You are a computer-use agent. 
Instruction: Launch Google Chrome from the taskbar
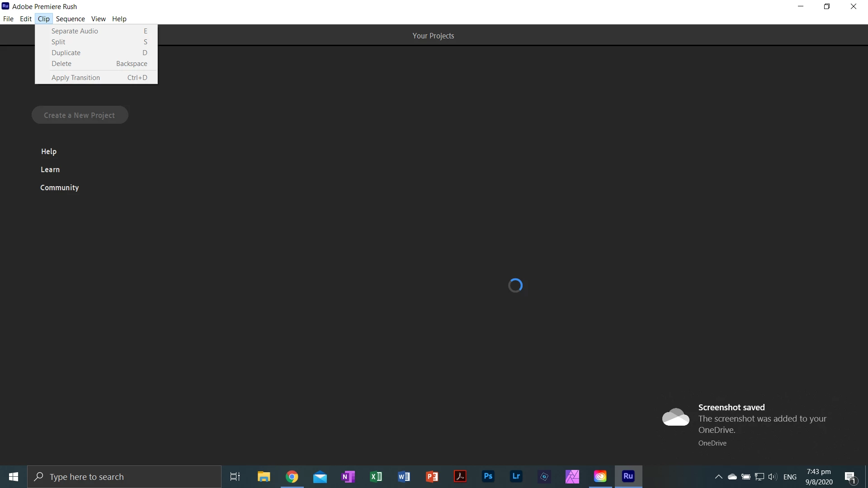tap(292, 476)
